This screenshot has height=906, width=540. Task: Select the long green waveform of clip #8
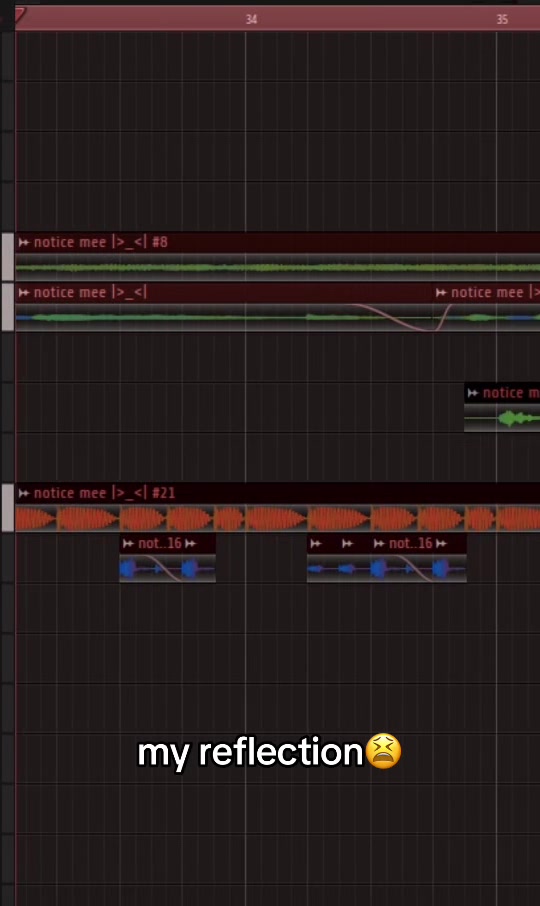pyautogui.click(x=277, y=268)
